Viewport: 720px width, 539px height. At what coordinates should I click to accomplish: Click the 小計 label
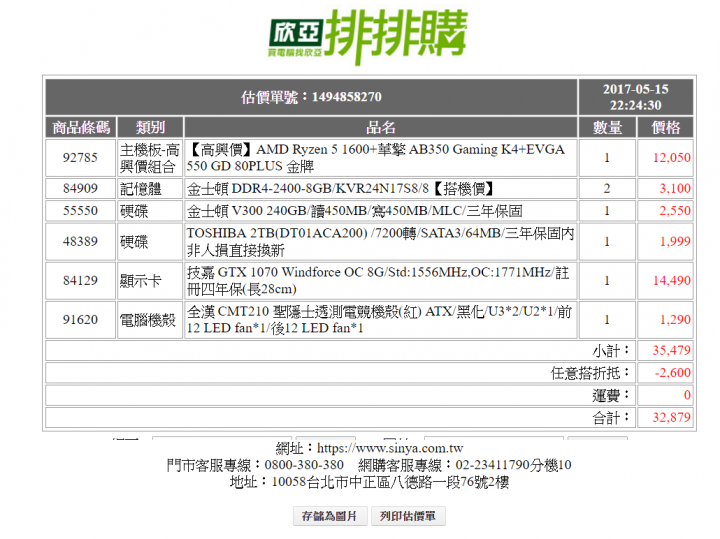pyautogui.click(x=610, y=351)
